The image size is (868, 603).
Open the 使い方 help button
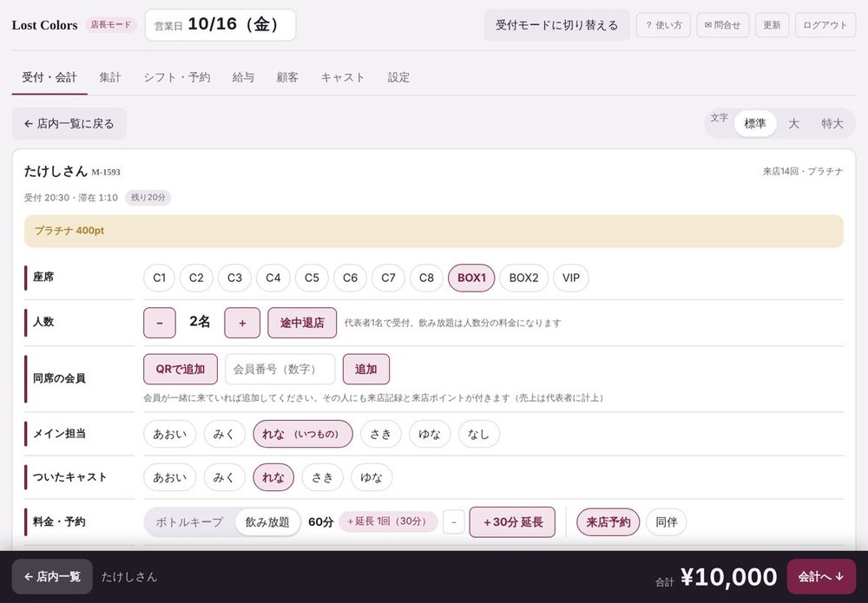[x=663, y=25]
